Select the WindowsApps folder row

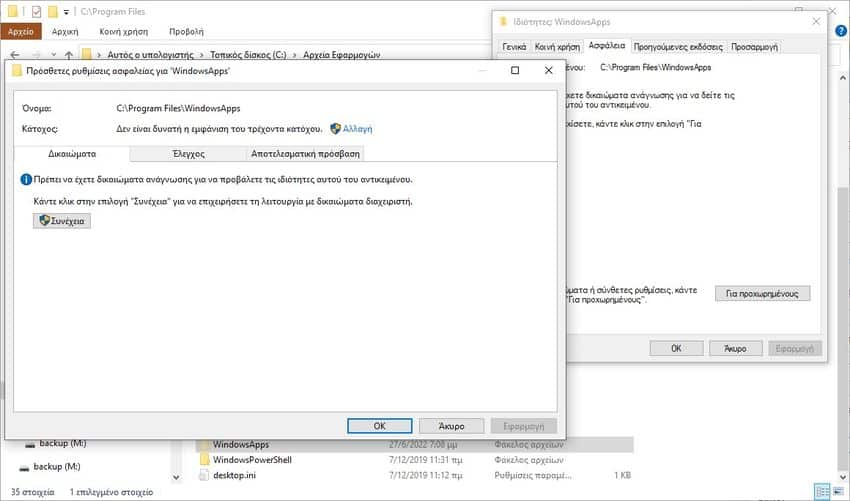pos(415,445)
